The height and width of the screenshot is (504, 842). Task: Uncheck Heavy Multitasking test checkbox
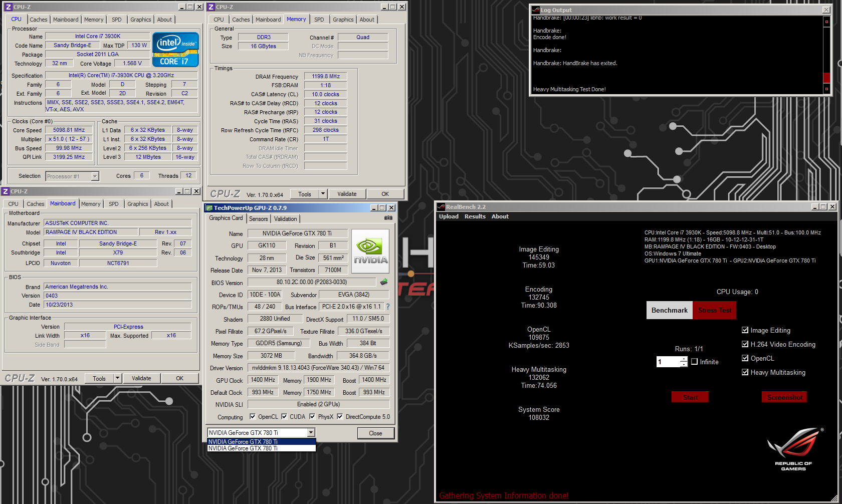click(745, 372)
